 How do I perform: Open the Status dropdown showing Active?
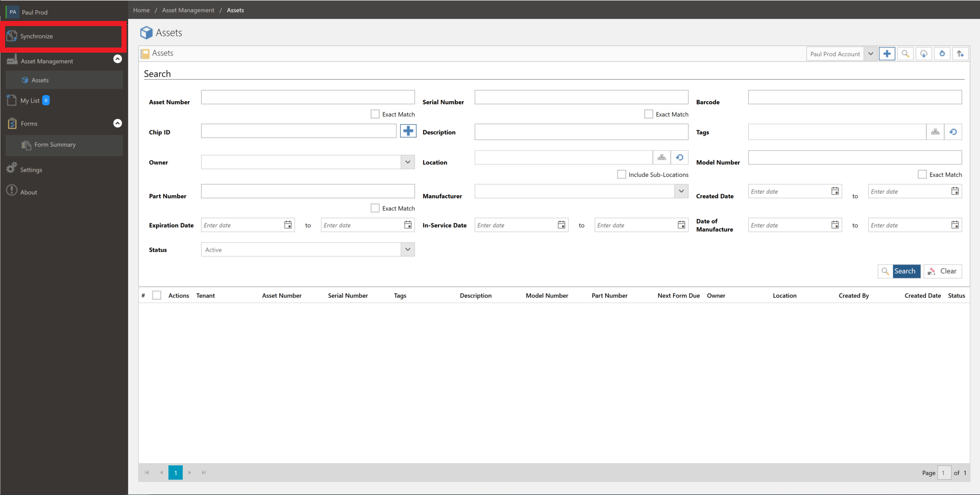tap(408, 249)
